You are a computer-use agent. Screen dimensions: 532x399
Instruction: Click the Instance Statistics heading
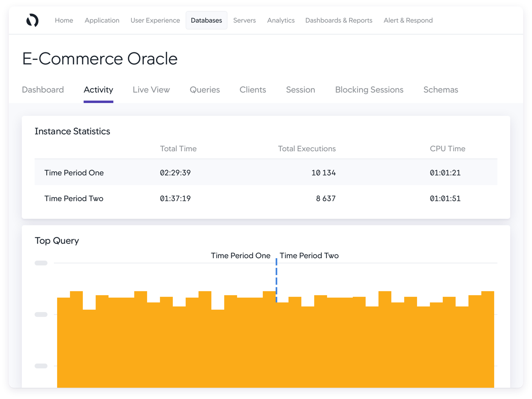(x=72, y=132)
